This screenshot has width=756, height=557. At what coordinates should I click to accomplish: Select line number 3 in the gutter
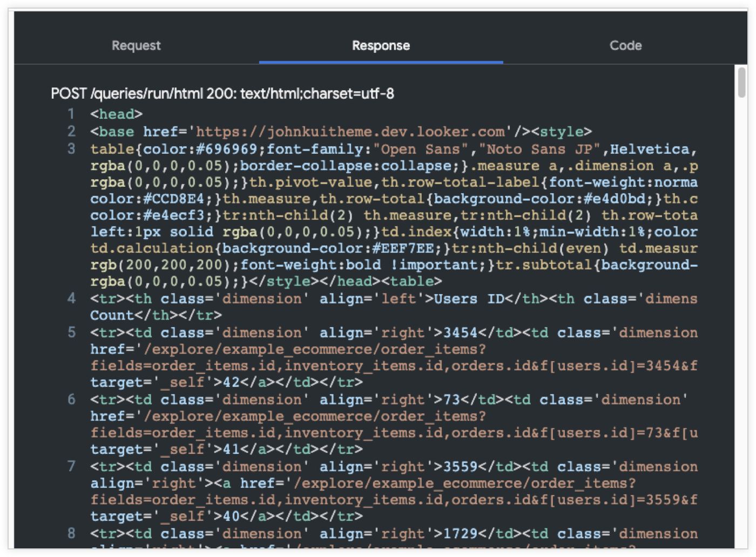71,149
